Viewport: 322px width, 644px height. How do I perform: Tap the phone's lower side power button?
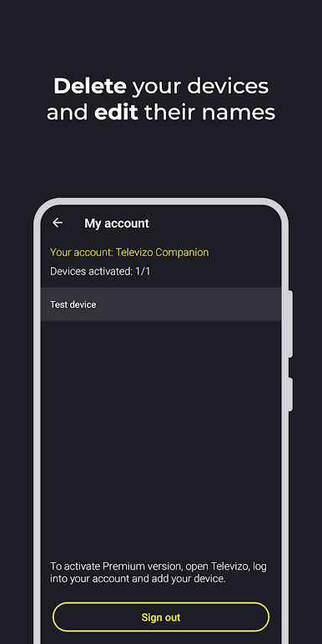tap(290, 395)
